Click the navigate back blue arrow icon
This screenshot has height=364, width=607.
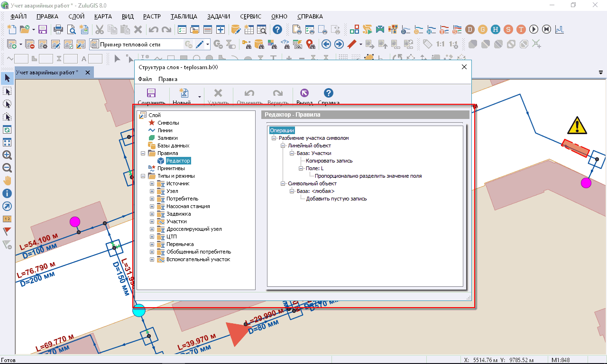[326, 45]
